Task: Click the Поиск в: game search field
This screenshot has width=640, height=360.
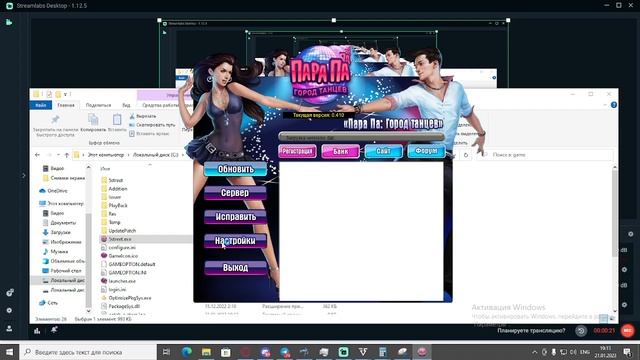Action: click(x=545, y=155)
